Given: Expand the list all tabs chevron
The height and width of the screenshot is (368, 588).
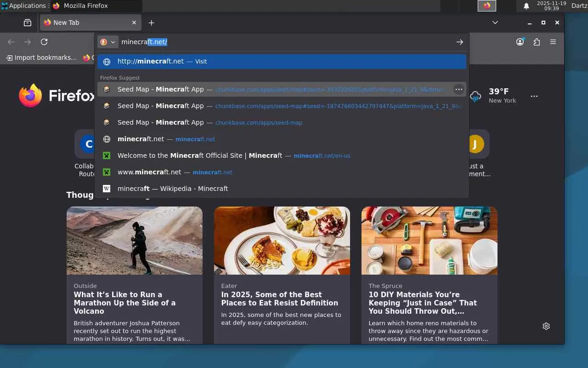Looking at the screenshot, I should coord(495,23).
